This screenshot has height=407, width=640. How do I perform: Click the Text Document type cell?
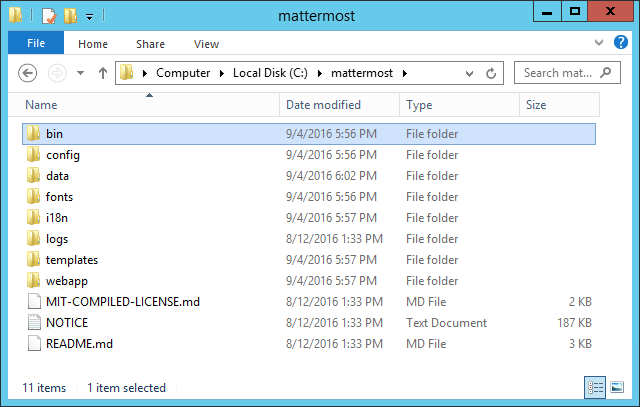click(446, 322)
